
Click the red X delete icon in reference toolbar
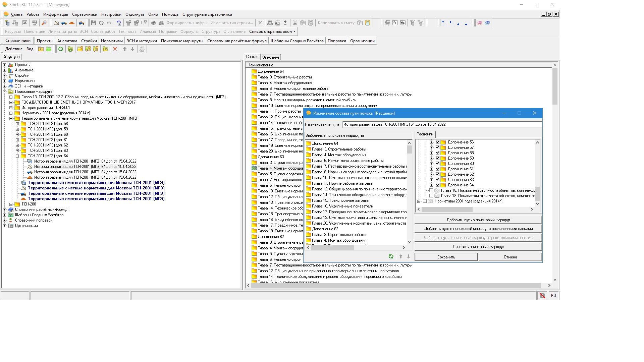pos(115,49)
